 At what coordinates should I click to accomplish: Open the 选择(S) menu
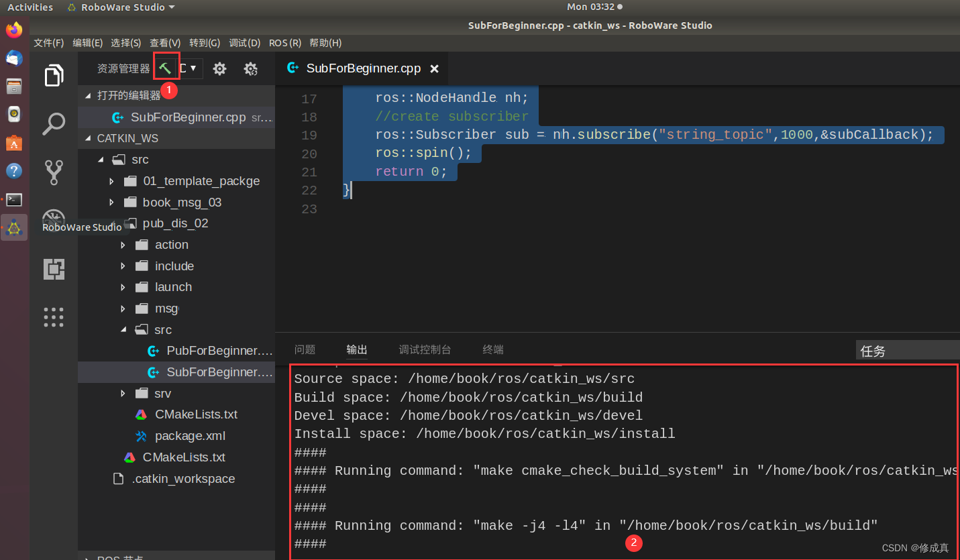[126, 43]
